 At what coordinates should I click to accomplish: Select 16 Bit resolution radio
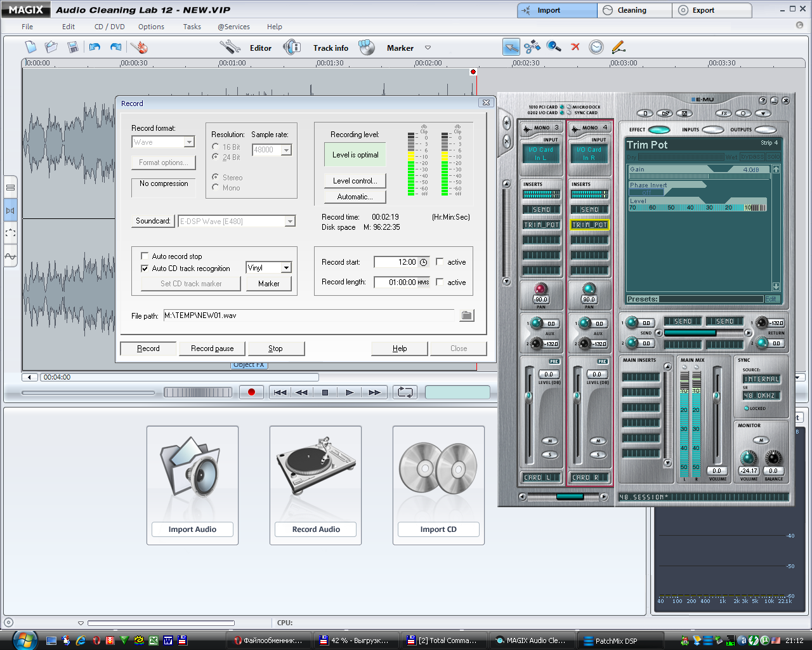[216, 147]
